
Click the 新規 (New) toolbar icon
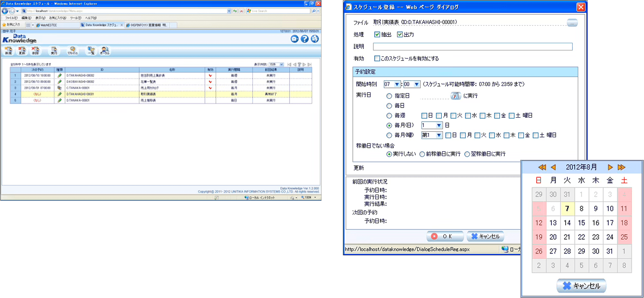8,51
